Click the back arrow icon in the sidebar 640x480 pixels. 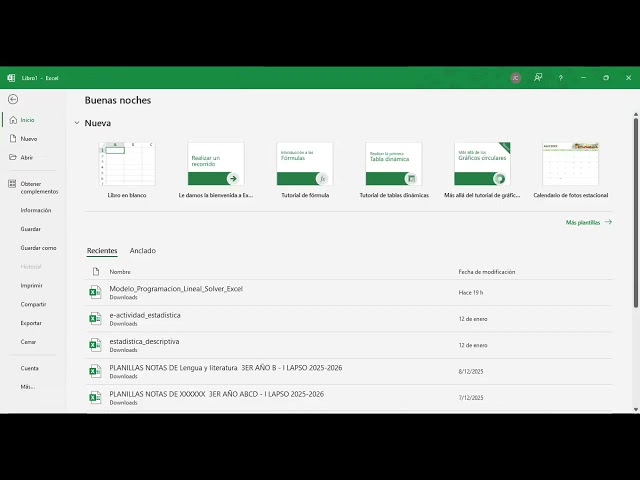coord(13,99)
